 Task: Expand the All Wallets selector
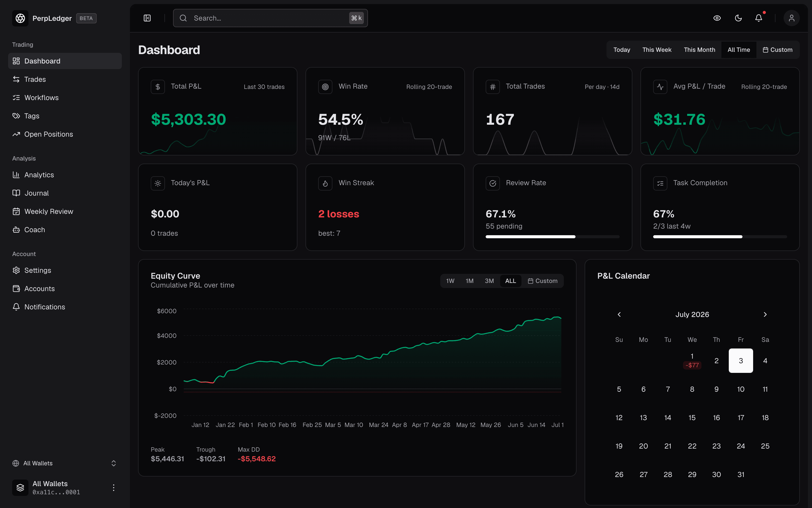[x=65, y=463]
